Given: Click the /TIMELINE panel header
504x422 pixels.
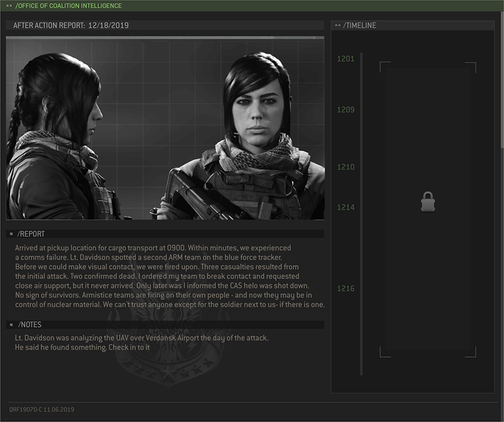Looking at the screenshot, I should 412,25.
